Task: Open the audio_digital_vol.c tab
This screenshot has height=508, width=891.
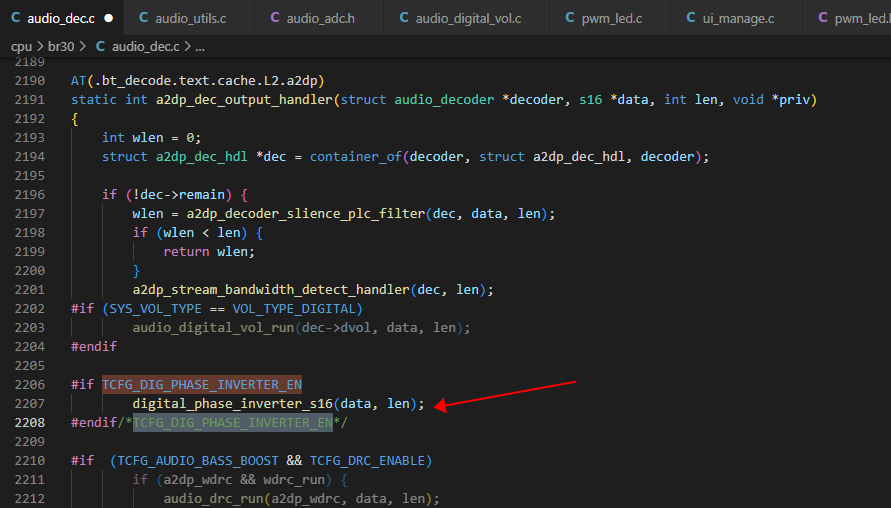Action: pos(468,18)
